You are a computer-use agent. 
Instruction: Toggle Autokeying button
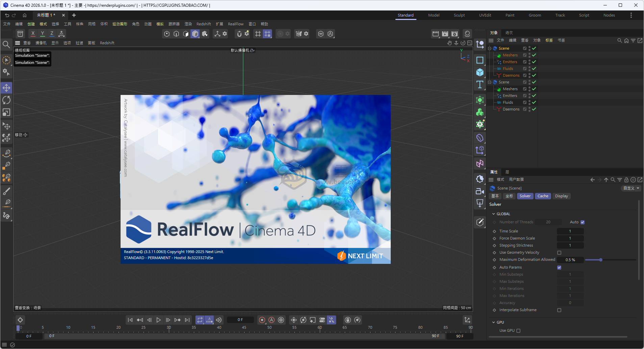tap(272, 320)
